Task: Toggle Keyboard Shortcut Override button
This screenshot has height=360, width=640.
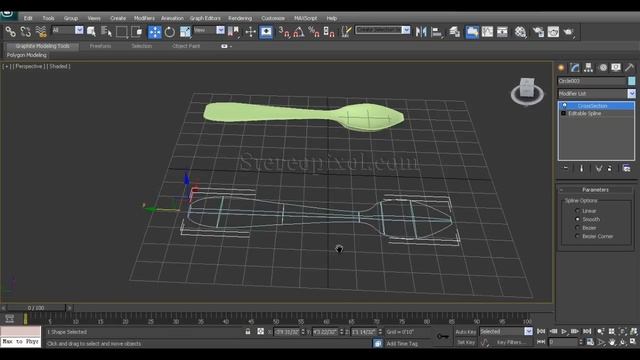Action: point(266,32)
